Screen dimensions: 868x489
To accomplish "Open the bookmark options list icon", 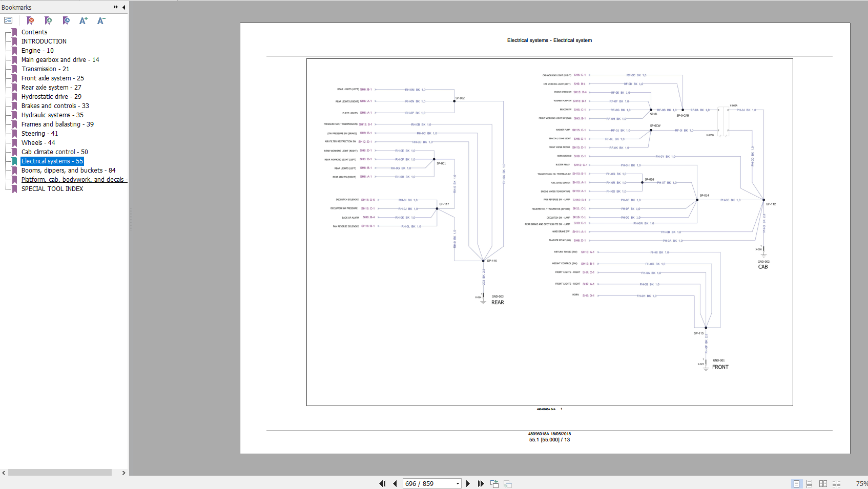I will (8, 20).
